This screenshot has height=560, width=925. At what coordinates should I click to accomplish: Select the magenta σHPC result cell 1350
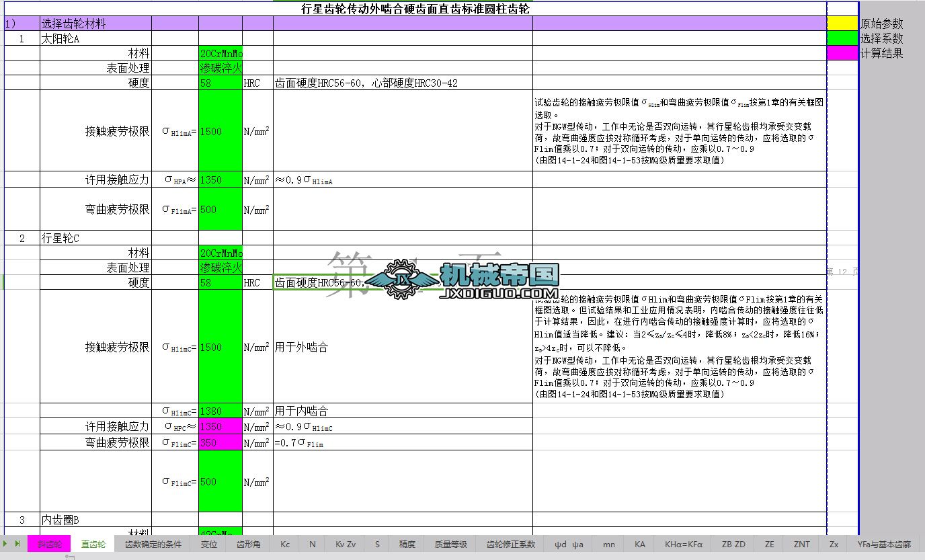point(220,426)
